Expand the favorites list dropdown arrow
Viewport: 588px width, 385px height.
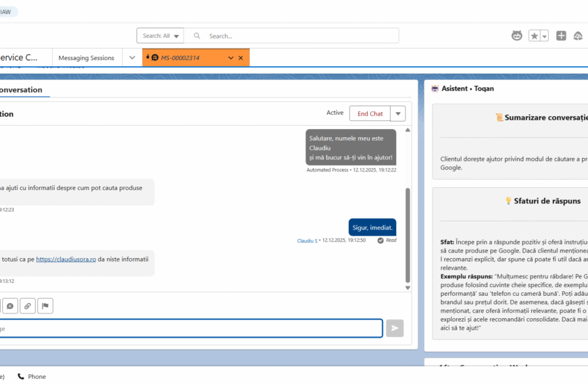click(544, 36)
